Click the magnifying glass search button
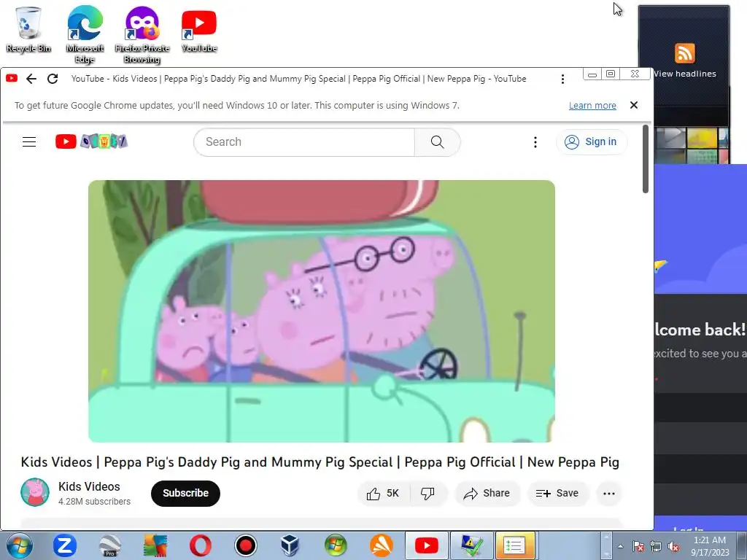 (x=438, y=142)
